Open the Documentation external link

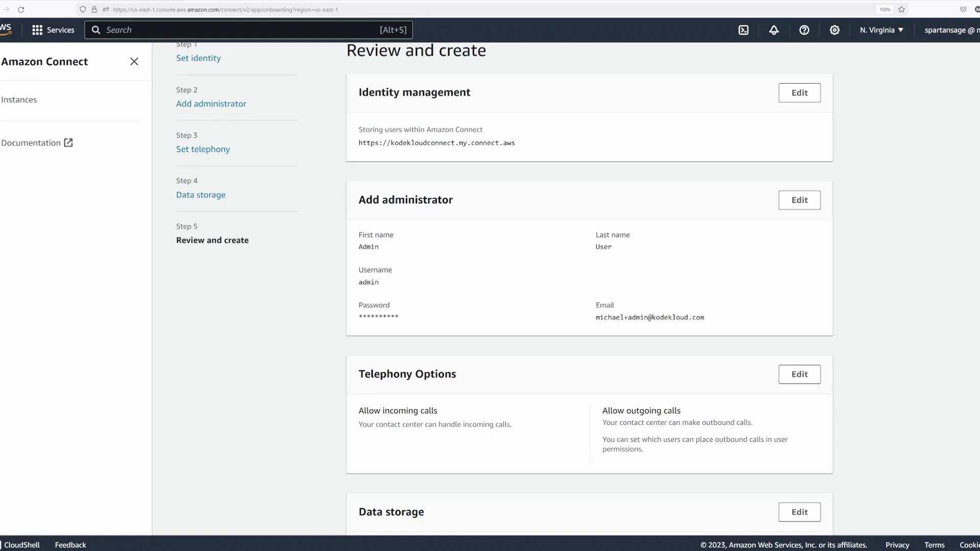pos(37,143)
